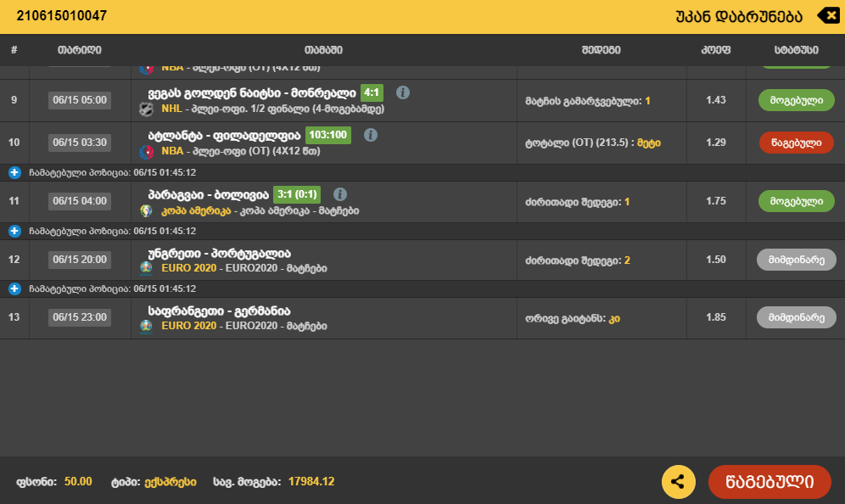This screenshot has height=504, width=845.
Task: Click წაგებული status badge in row 10
Action: click(796, 143)
